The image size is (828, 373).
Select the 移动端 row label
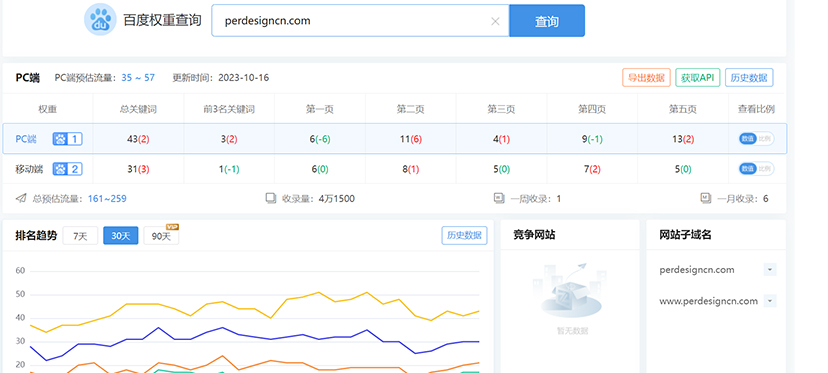pos(29,170)
